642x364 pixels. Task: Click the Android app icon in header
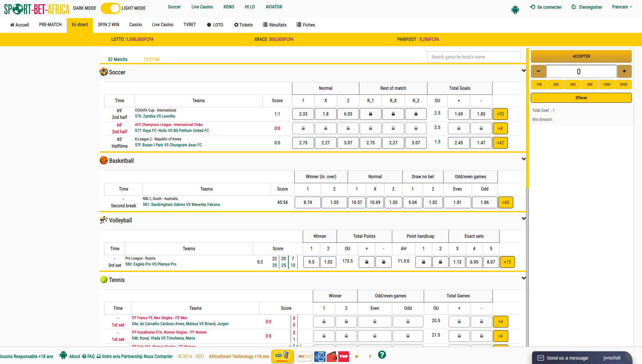click(515, 10)
